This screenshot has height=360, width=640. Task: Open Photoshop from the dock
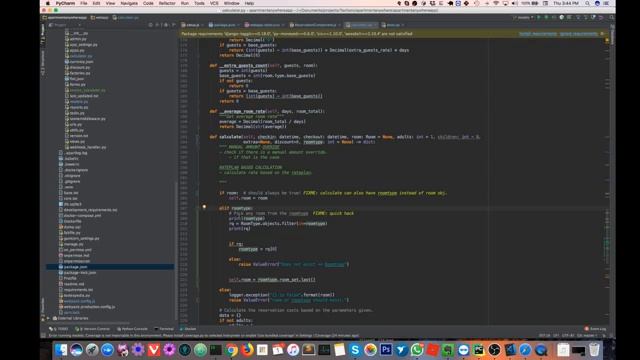coord(386,350)
